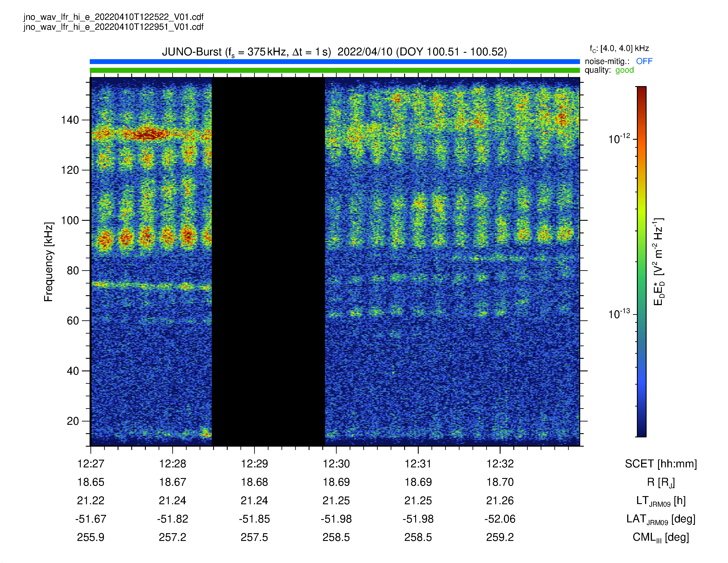Click the green quality status bar
The image size is (728, 563).
coord(335,70)
